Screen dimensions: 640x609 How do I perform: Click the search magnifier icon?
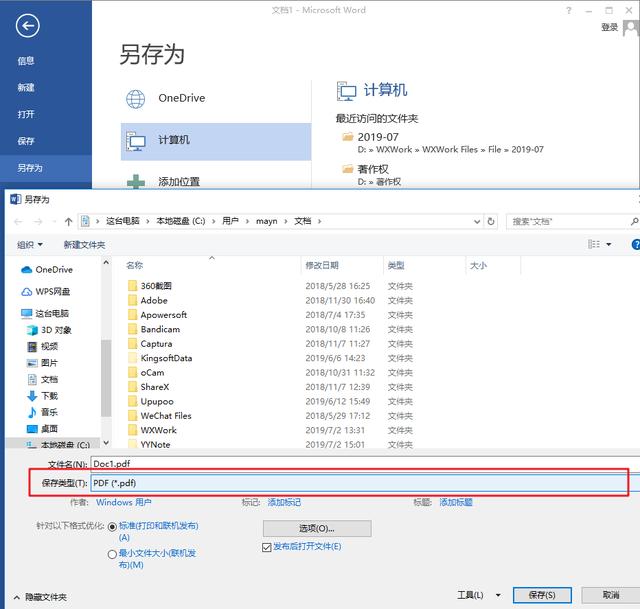634,221
